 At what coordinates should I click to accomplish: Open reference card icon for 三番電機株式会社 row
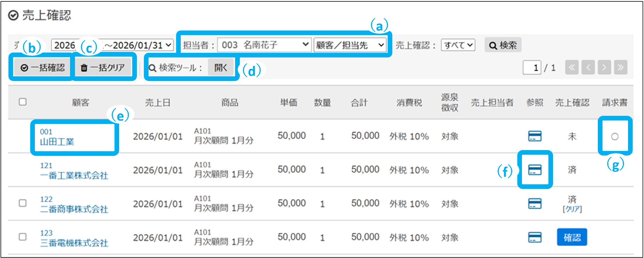[534, 237]
